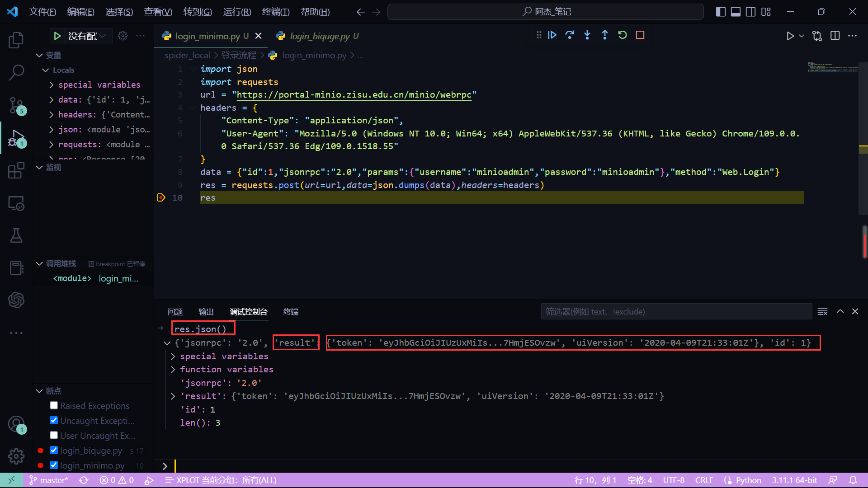Click the debug console filter field
This screenshot has width=868, height=488.
click(676, 311)
